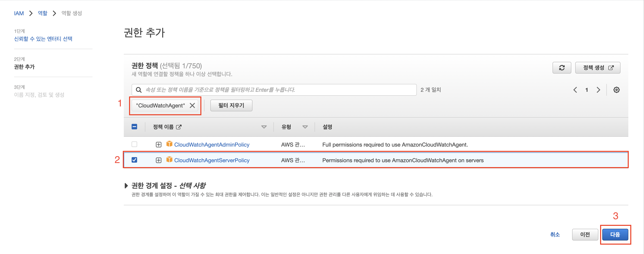Image resolution: width=644 pixels, height=254 pixels.
Task: Click the refresh policies icon button
Action: (562, 68)
